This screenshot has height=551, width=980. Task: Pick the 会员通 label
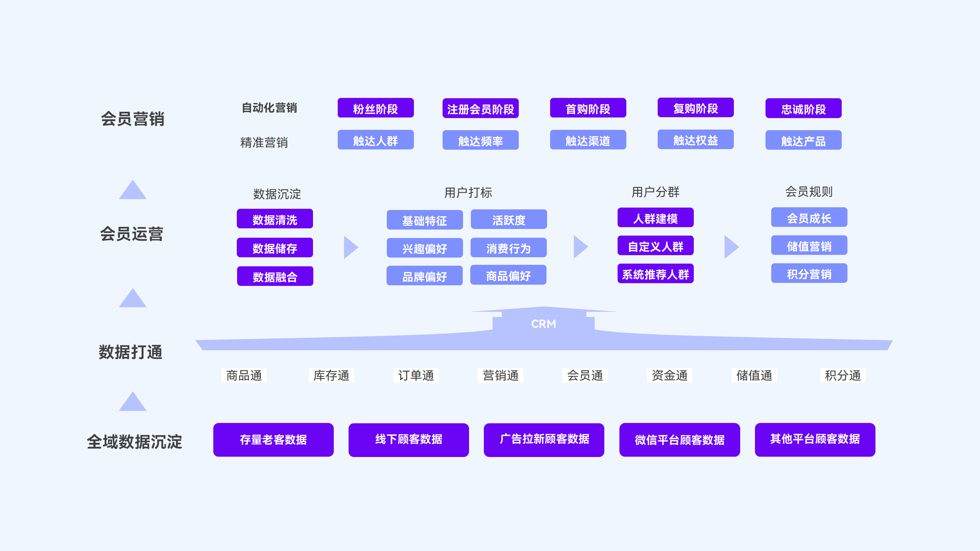585,376
